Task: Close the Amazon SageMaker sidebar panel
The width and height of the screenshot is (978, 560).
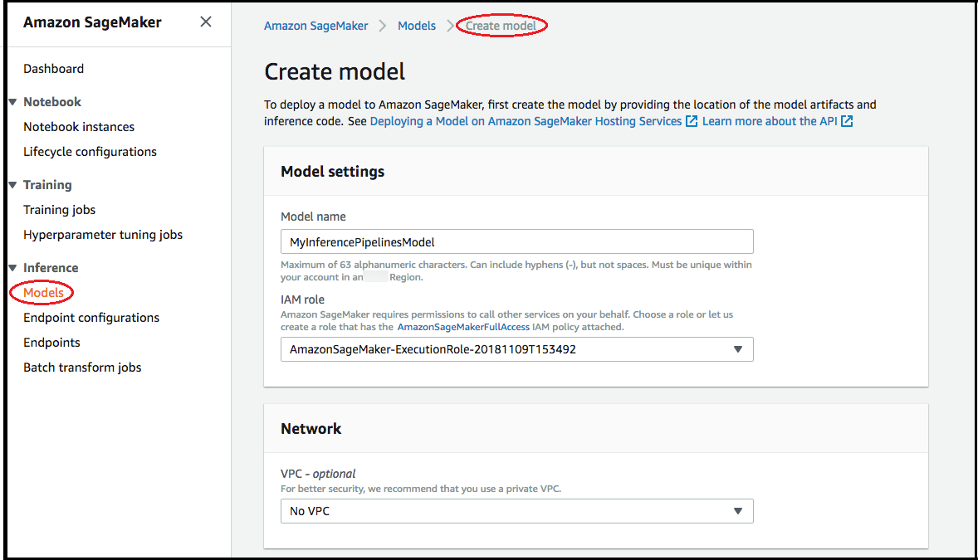Action: pyautogui.click(x=206, y=22)
